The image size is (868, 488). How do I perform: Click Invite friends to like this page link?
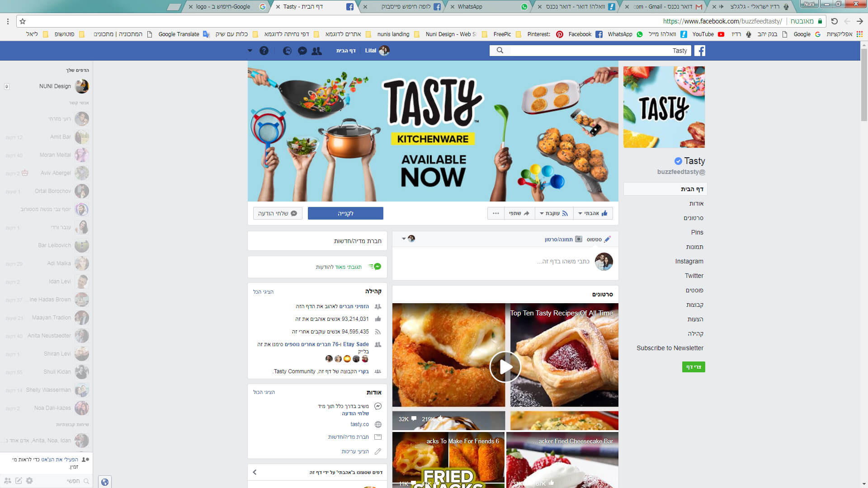pyautogui.click(x=332, y=306)
